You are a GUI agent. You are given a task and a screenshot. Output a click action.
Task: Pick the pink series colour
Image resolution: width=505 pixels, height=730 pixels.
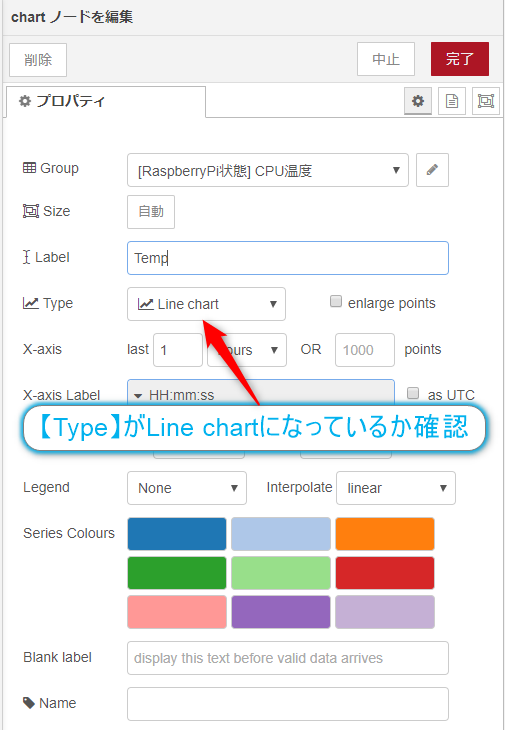coord(177,612)
